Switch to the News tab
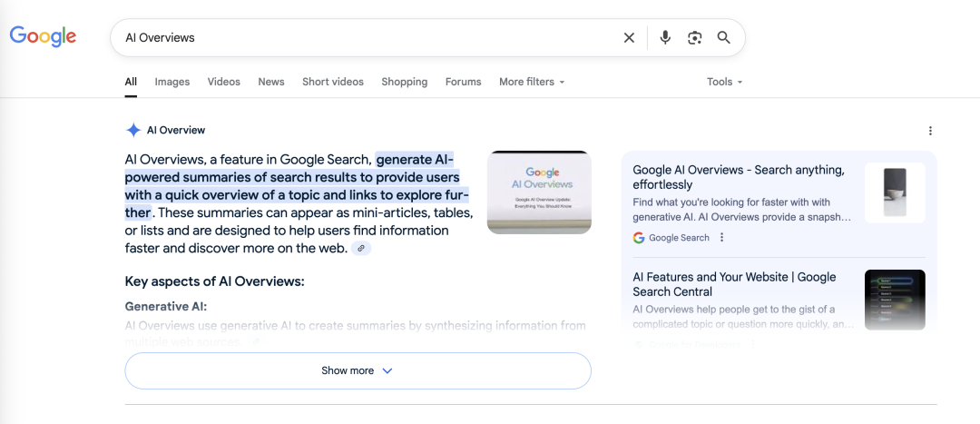980x424 pixels. 271,82
